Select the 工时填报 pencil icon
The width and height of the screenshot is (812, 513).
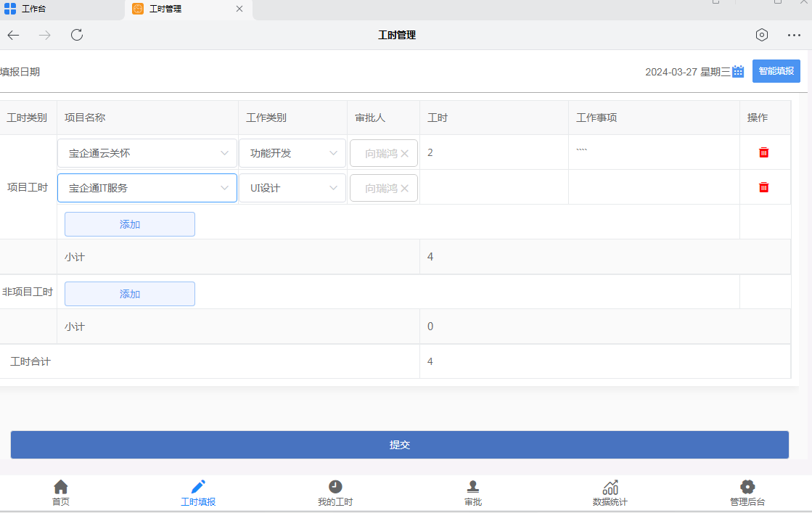coord(198,487)
